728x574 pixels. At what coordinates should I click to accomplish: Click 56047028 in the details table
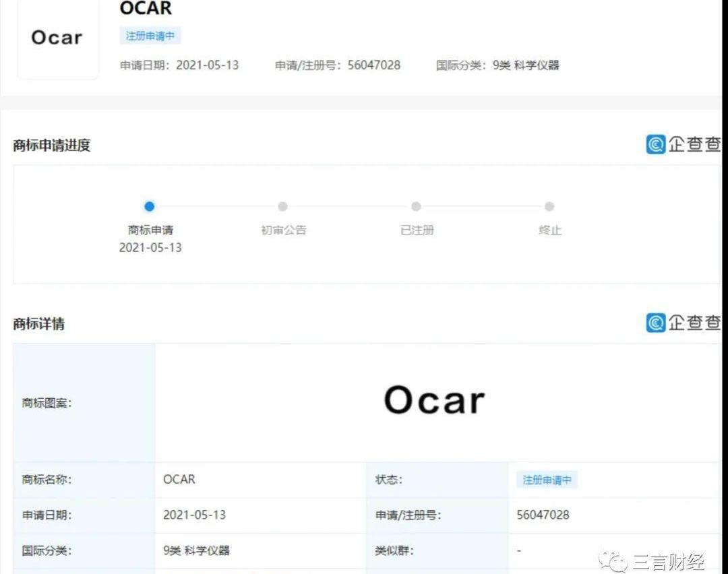tap(543, 515)
